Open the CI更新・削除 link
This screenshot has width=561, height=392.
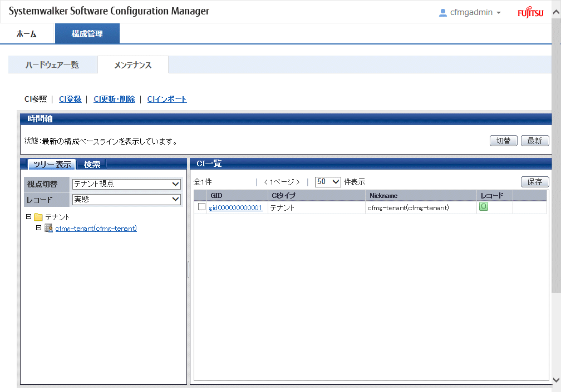(x=114, y=99)
